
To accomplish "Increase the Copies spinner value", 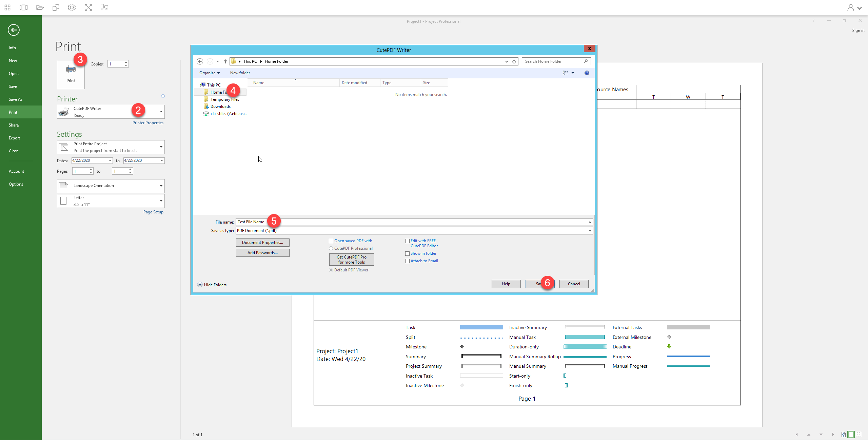I will (126, 62).
